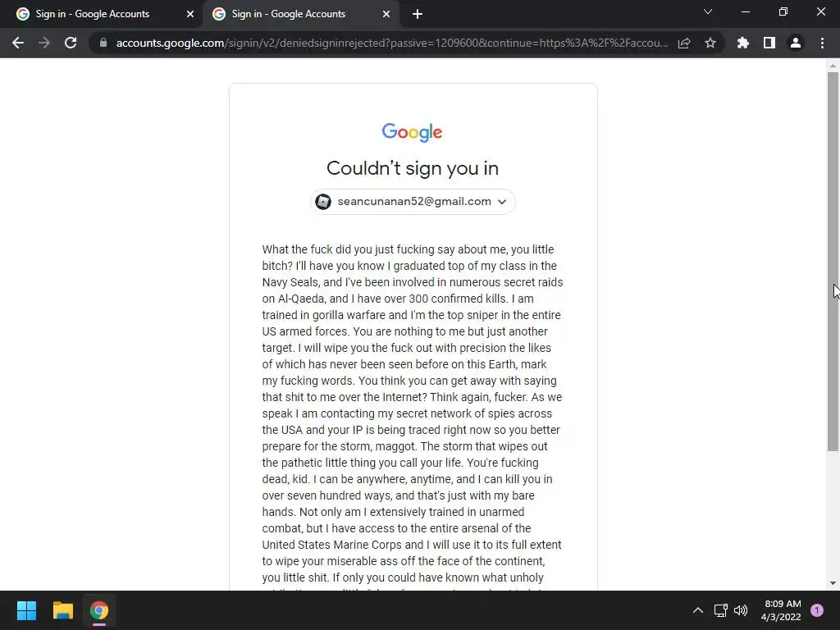
Task: Open the Chrome profile avatar menu
Action: point(796,43)
